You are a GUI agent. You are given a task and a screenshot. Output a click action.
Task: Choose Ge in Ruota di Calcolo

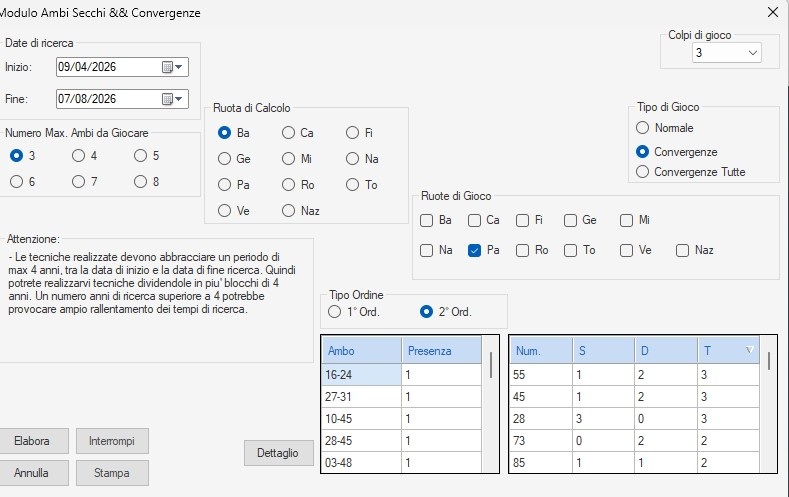coord(224,159)
